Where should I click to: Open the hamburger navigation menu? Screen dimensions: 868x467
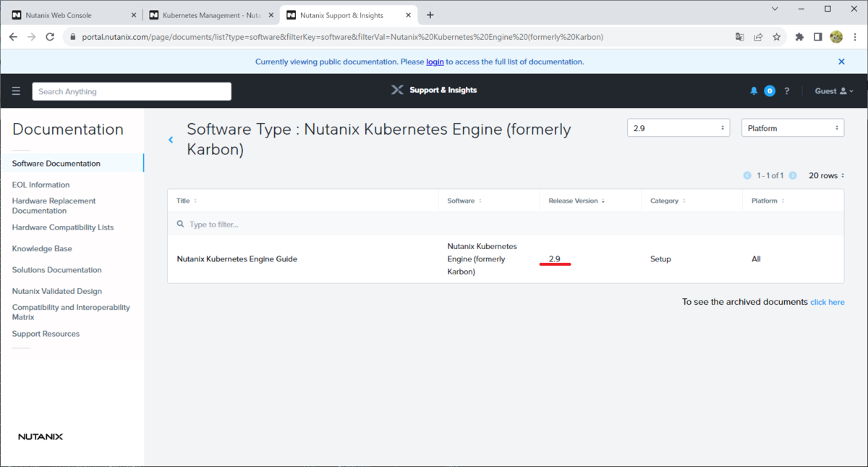coord(16,91)
